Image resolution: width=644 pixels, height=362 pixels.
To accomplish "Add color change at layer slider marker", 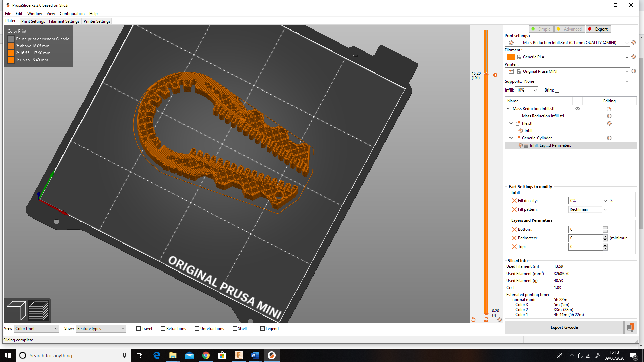I will [x=495, y=75].
